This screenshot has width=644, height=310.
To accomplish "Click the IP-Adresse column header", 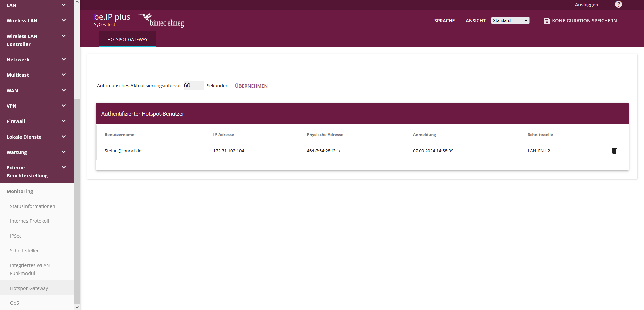I will pyautogui.click(x=224, y=135).
